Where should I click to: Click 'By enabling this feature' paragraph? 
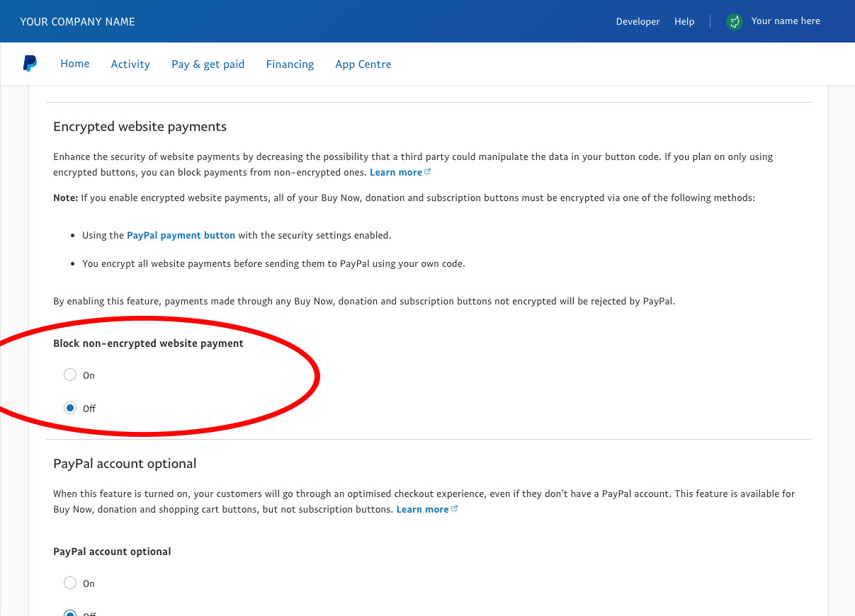[364, 301]
